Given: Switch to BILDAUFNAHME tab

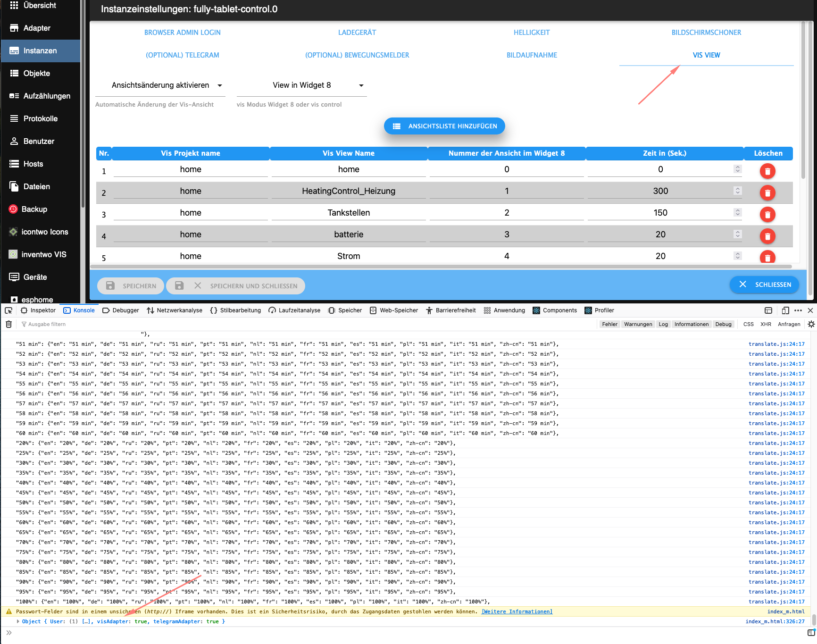Looking at the screenshot, I should (532, 55).
